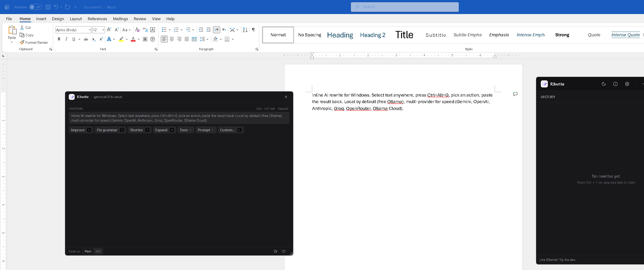Image resolution: width=644 pixels, height=270 pixels.
Task: Open the bullets list dropdown arrow
Action: pos(170,30)
